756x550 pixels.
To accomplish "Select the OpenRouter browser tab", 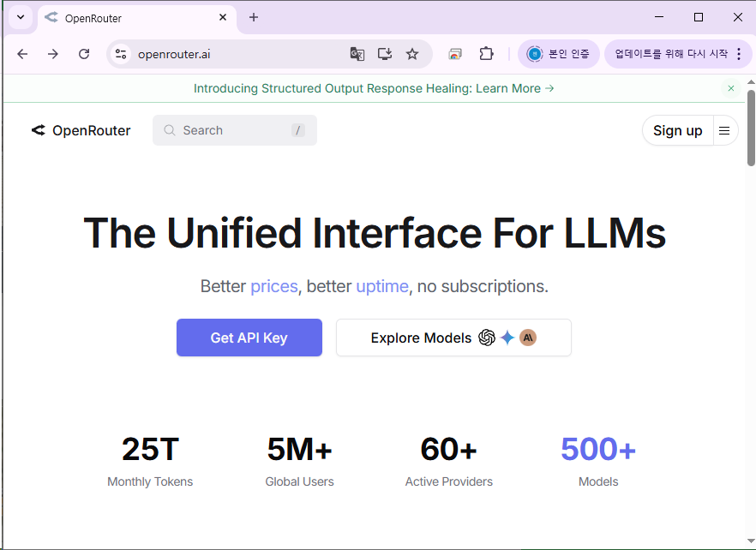I will point(137,18).
